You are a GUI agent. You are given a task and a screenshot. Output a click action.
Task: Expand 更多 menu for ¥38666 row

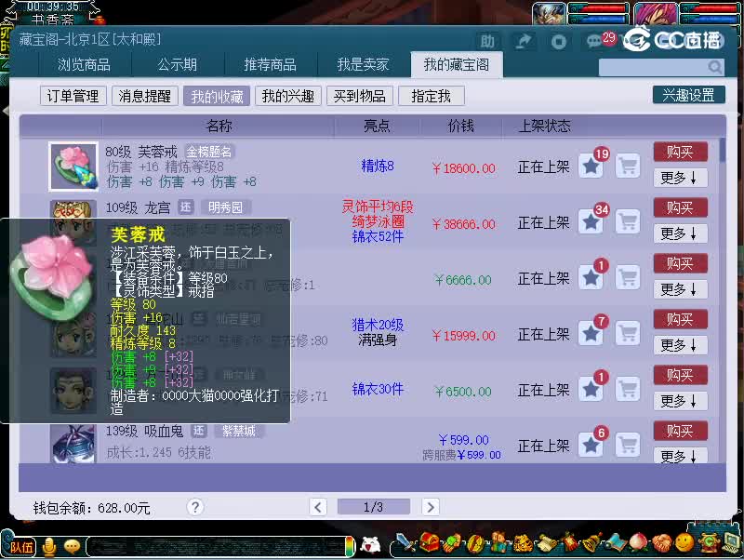pyautogui.click(x=681, y=233)
